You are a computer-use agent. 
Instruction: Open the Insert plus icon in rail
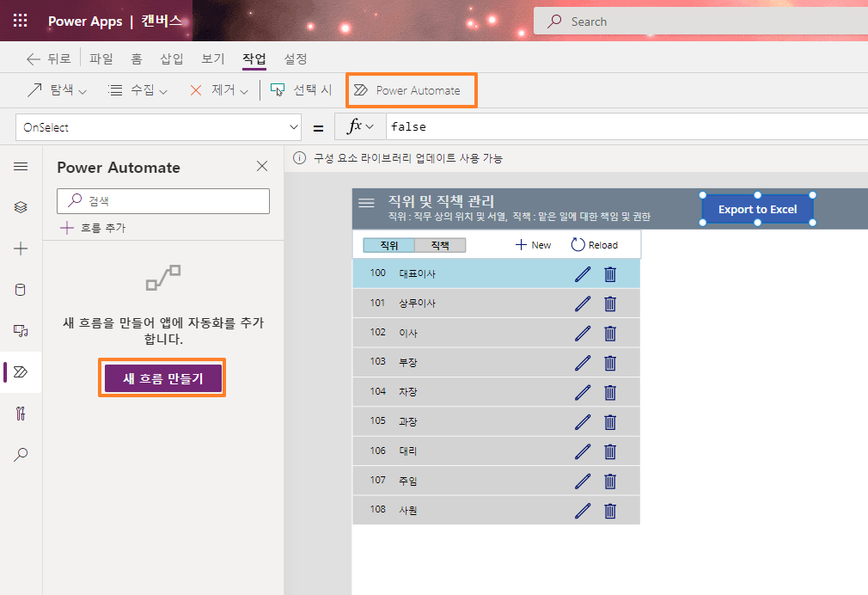21,248
